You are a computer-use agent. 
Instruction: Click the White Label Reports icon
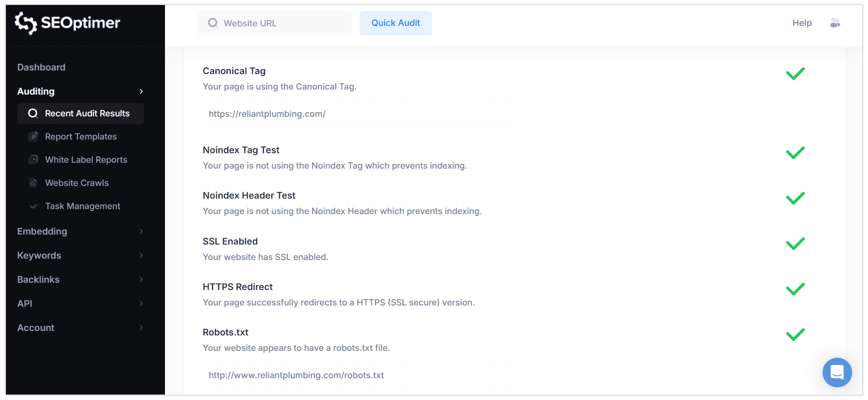pos(34,160)
